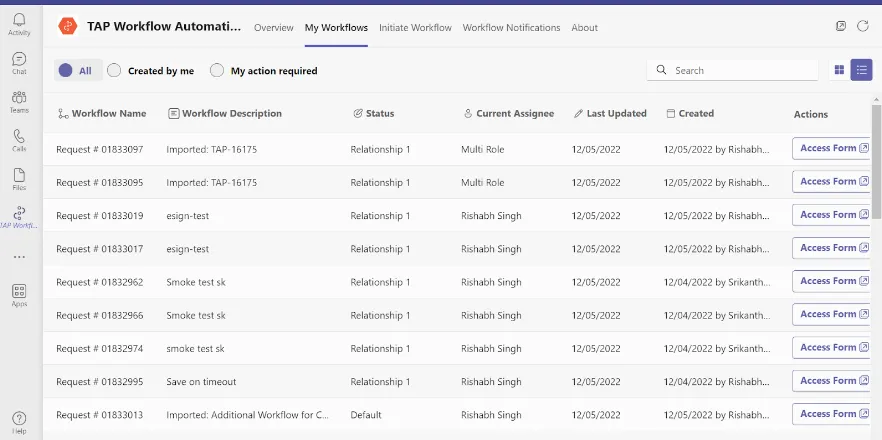Click Workflow Description column icon
The width and height of the screenshot is (882, 440).
coord(174,113)
